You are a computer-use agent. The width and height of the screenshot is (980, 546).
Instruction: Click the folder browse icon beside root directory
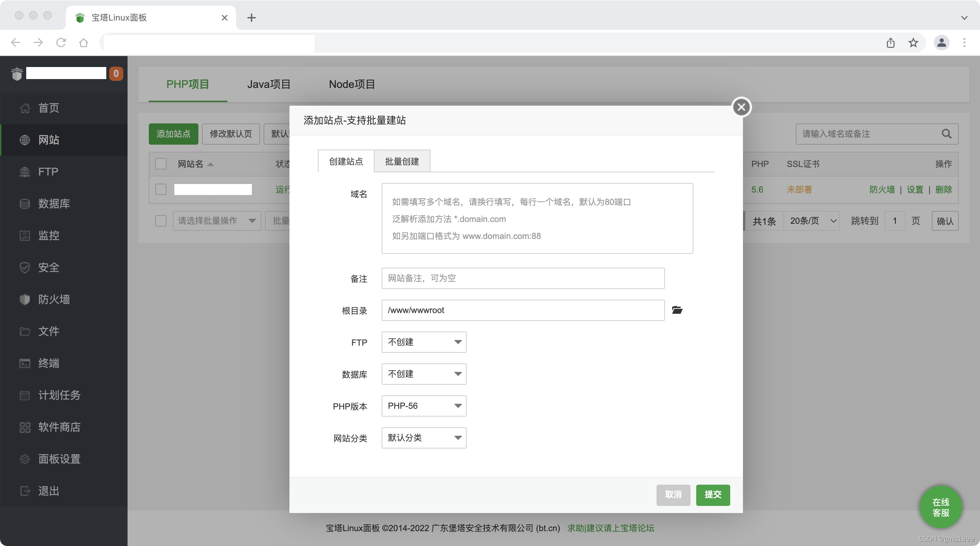point(677,310)
